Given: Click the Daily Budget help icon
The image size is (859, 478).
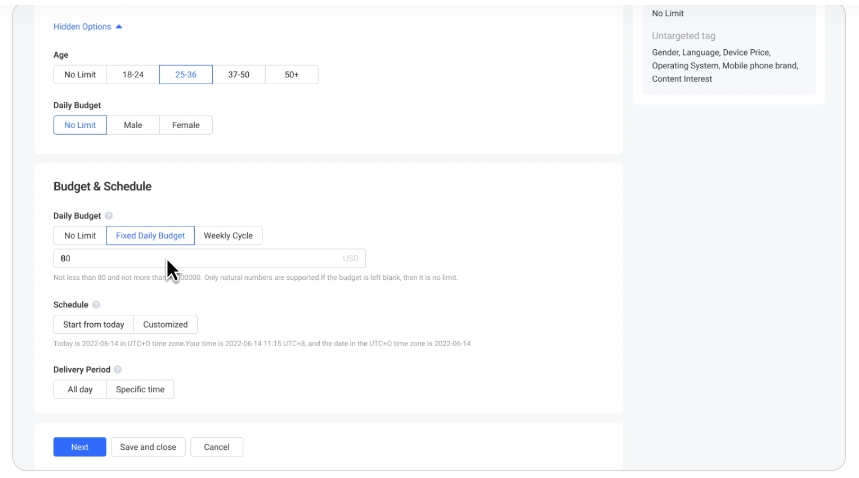Looking at the screenshot, I should point(109,216).
